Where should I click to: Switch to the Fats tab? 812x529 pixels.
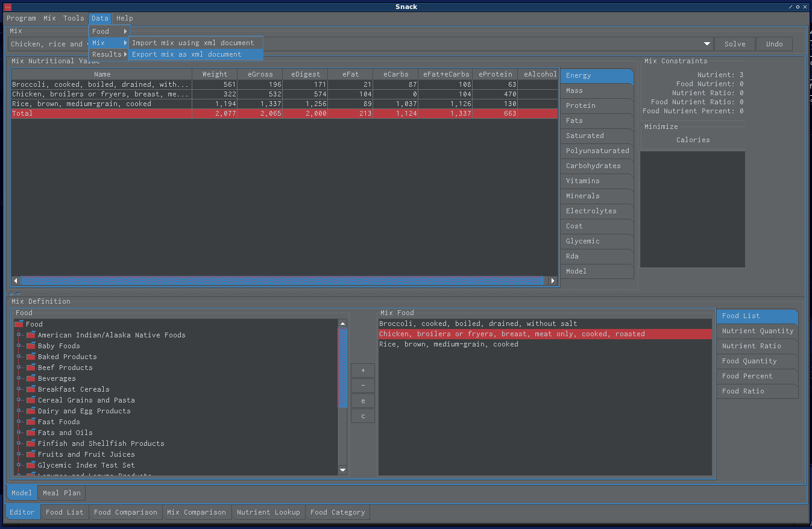tap(597, 121)
